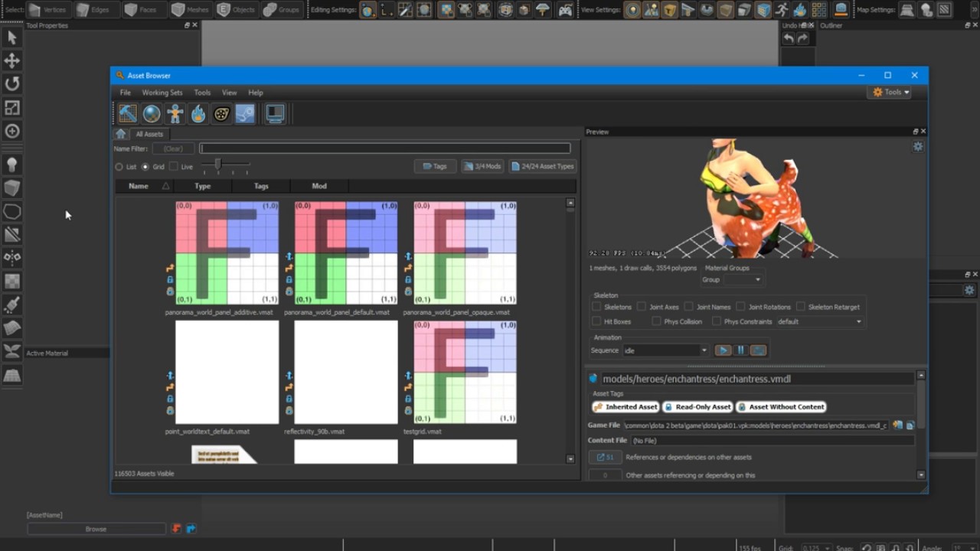Screen dimensions: 980x551
Task: Open the Tools menu in Asset Browser menu bar
Action: [x=202, y=93]
